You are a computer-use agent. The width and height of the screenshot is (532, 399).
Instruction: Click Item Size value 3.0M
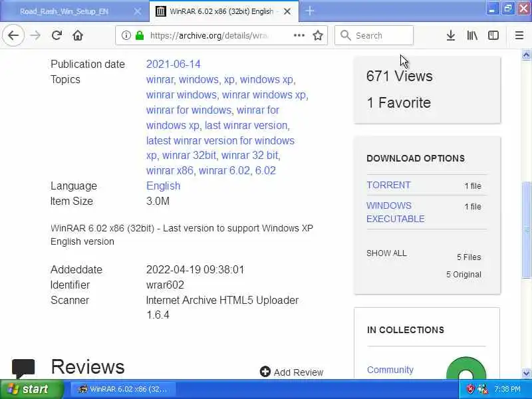pyautogui.click(x=158, y=201)
